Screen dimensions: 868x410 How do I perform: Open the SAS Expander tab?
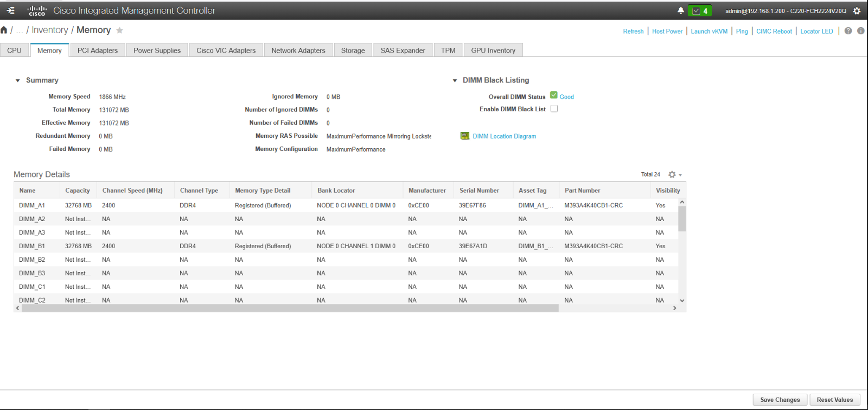403,50
